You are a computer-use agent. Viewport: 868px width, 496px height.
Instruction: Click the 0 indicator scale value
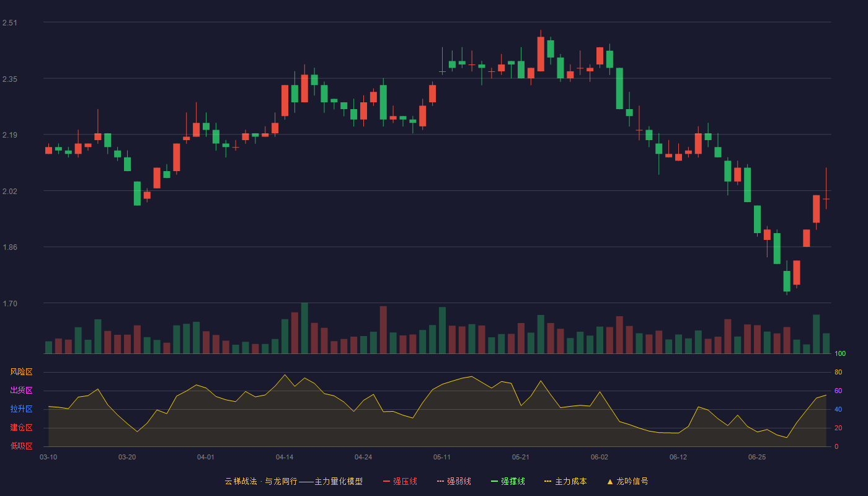click(x=836, y=446)
